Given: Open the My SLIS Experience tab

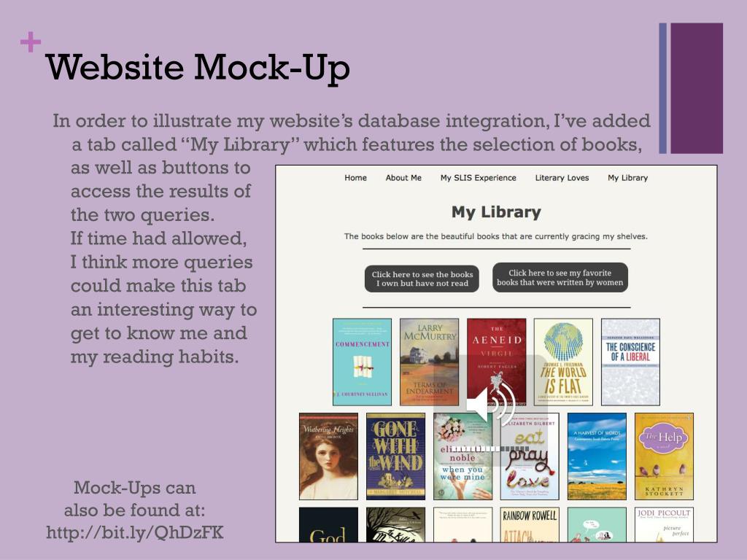Looking at the screenshot, I should 479,178.
